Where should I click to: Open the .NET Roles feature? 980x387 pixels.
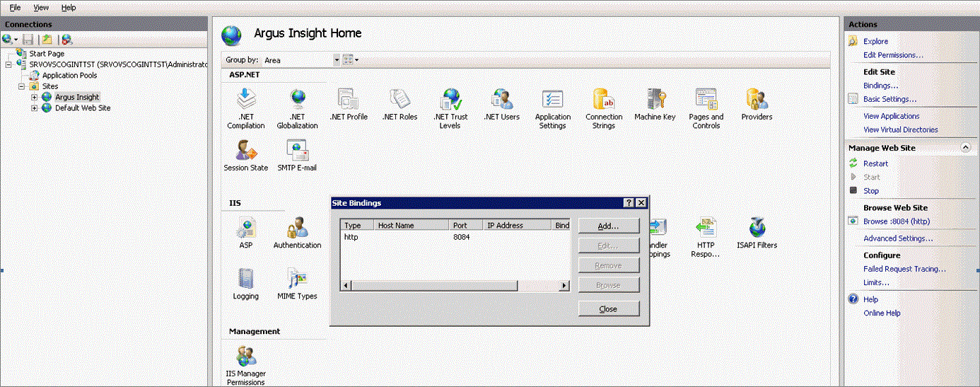(x=399, y=104)
